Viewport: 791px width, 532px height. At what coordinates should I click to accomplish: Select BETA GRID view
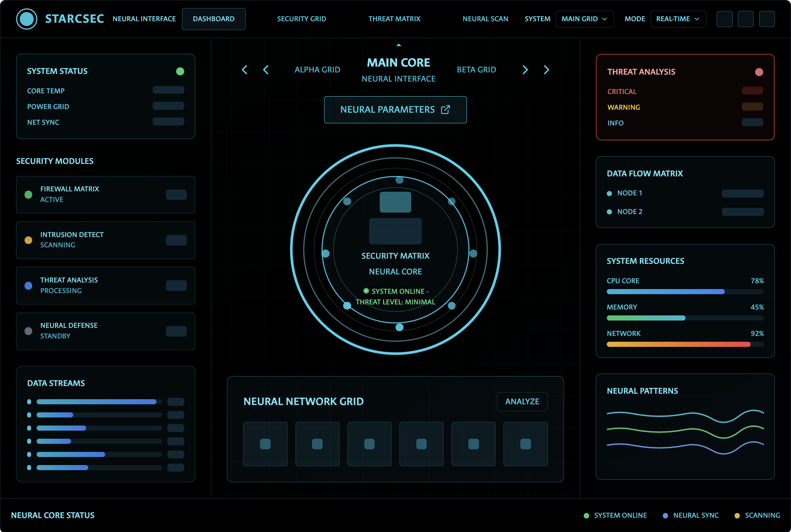coord(476,70)
